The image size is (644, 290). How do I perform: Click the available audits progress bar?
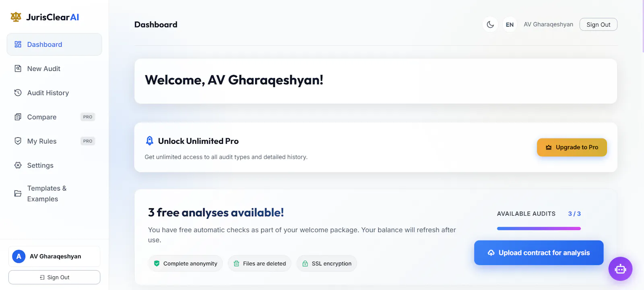coord(539,228)
